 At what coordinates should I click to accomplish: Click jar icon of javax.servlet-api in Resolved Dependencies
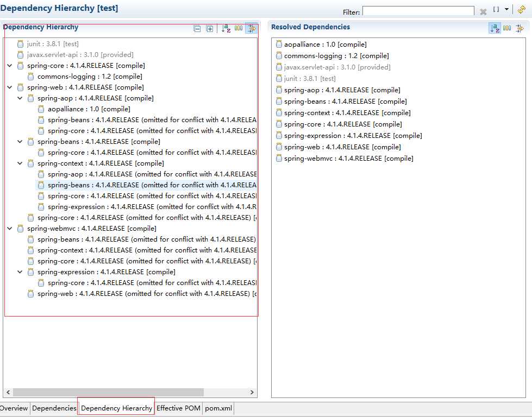tap(279, 67)
